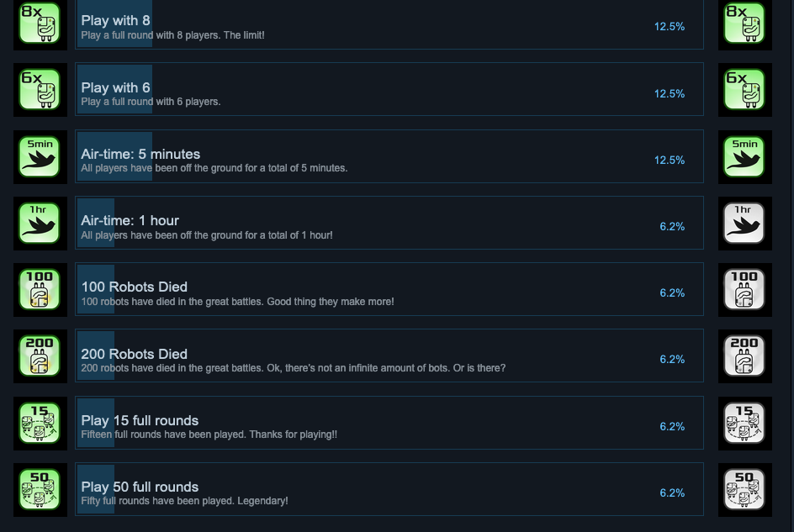Select the Play with 8 achievement title
This screenshot has height=532, width=794.
pyautogui.click(x=115, y=21)
